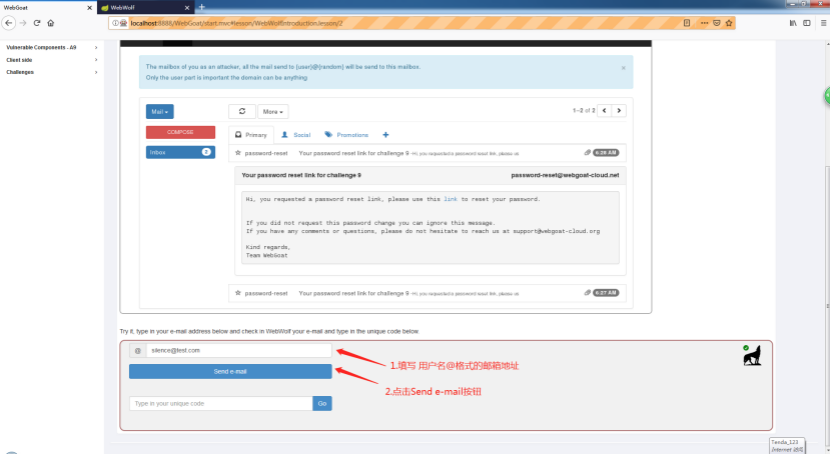Go back with the browser back arrow
The width and height of the screenshot is (832, 456).
(8, 23)
